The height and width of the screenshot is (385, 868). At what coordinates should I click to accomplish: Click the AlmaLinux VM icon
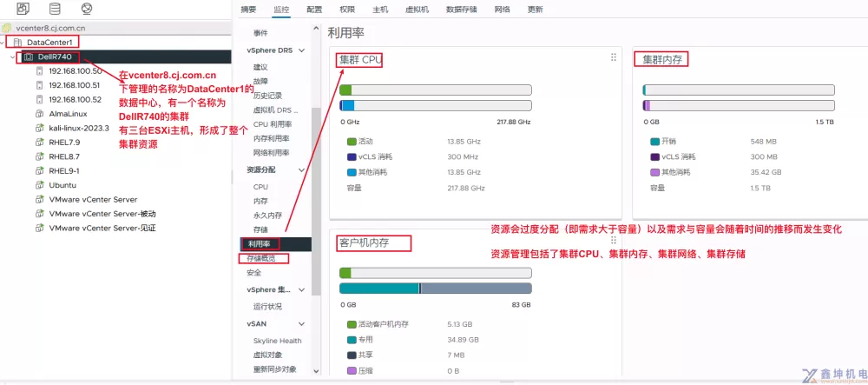pos(39,114)
